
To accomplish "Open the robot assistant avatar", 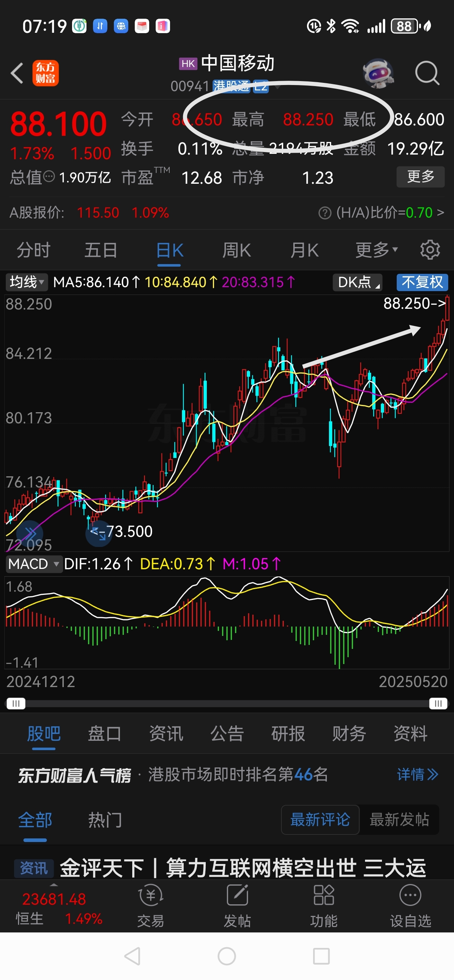I will [x=378, y=73].
